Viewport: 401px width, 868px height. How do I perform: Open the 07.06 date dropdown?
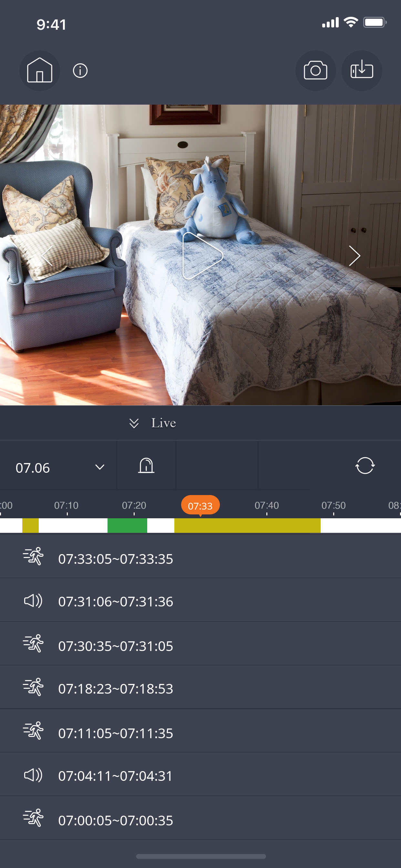[x=58, y=467]
